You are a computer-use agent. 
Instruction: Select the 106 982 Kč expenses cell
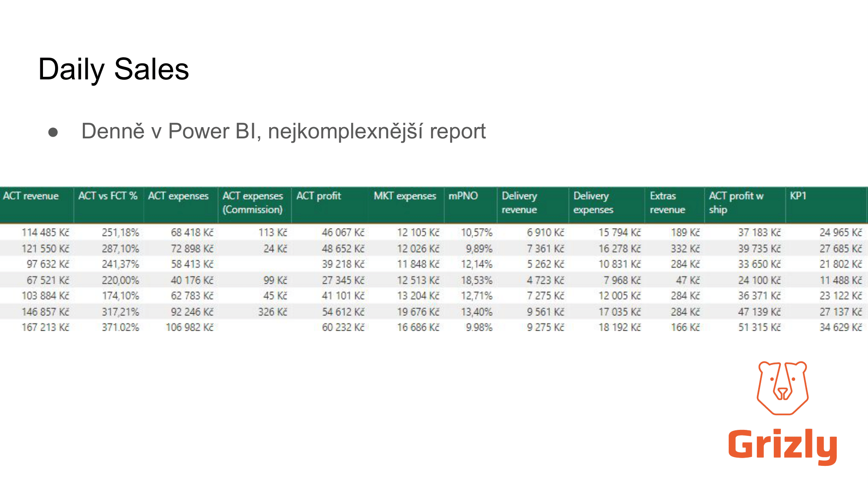click(x=190, y=328)
